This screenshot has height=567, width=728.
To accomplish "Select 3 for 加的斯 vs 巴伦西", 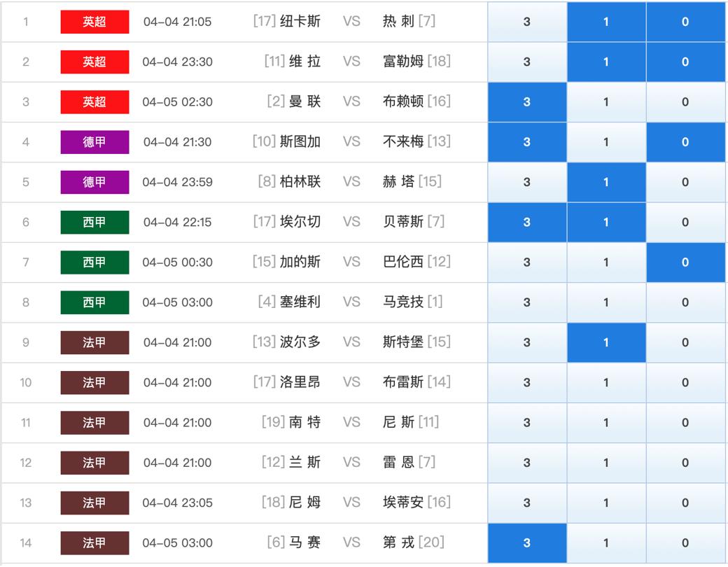I will point(527,262).
